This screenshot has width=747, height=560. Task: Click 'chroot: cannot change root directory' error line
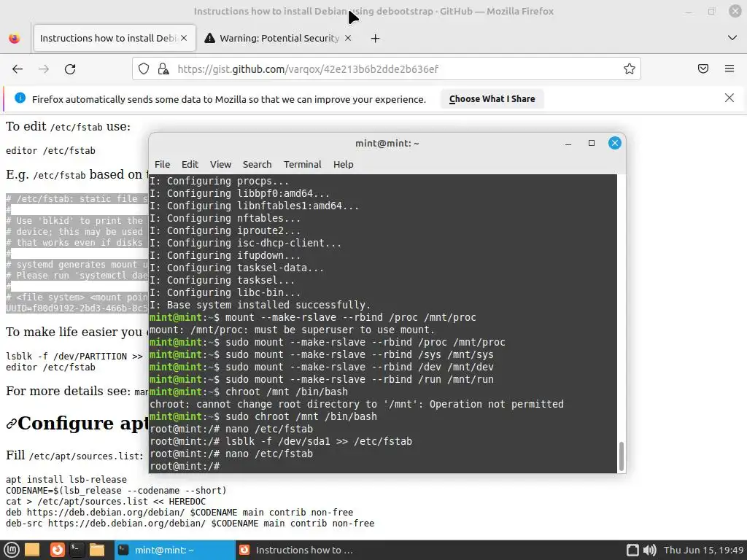(x=356, y=404)
